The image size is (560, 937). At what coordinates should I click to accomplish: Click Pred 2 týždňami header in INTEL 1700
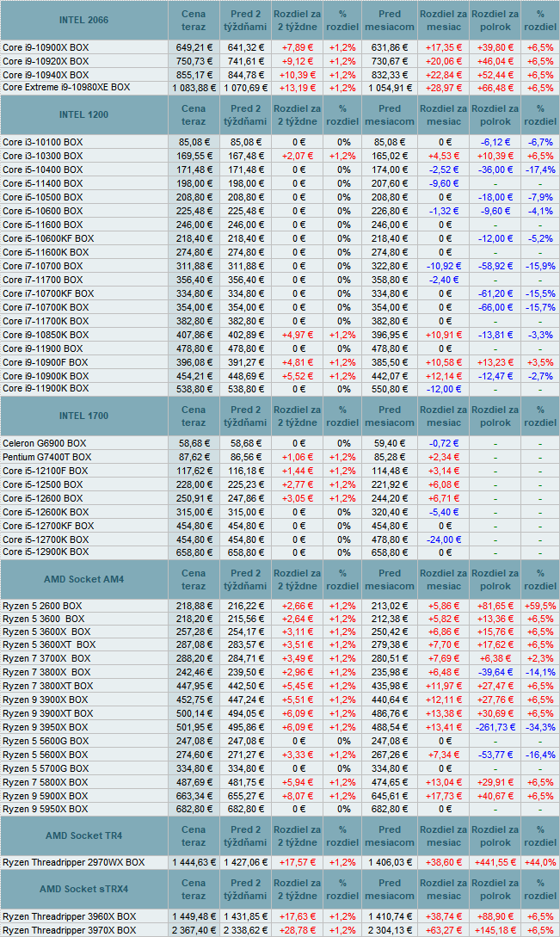[x=245, y=416]
